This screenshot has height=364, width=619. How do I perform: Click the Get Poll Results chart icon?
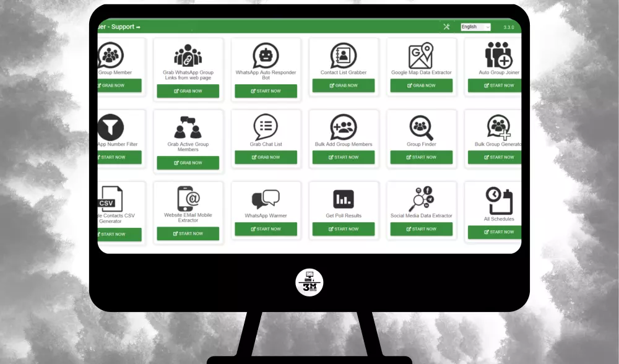tap(344, 199)
